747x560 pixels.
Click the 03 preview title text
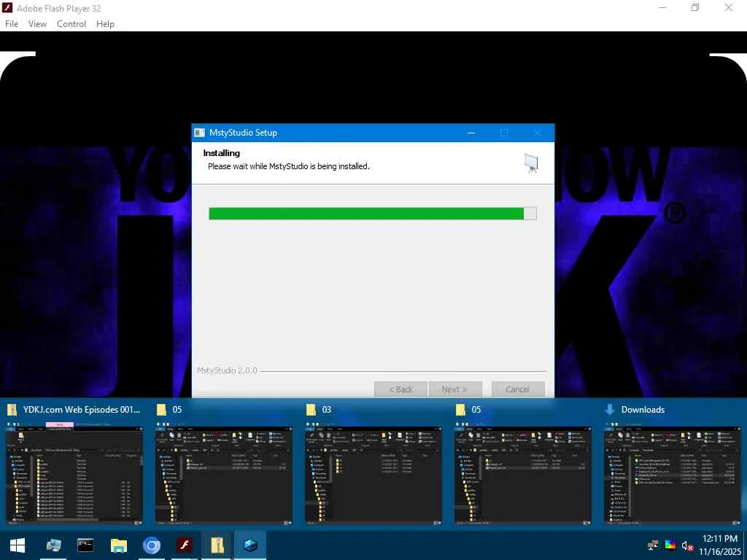tap(326, 410)
